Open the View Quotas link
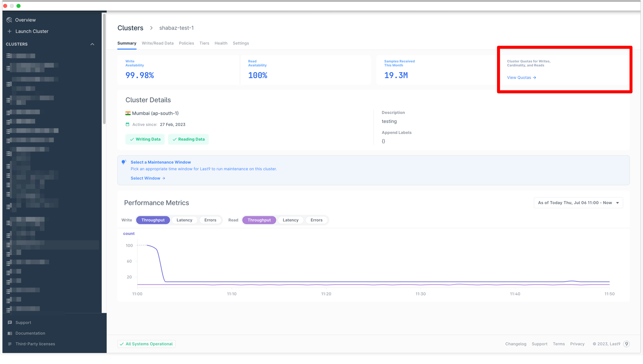Screen dimensions: 643x364 [x=521, y=78]
